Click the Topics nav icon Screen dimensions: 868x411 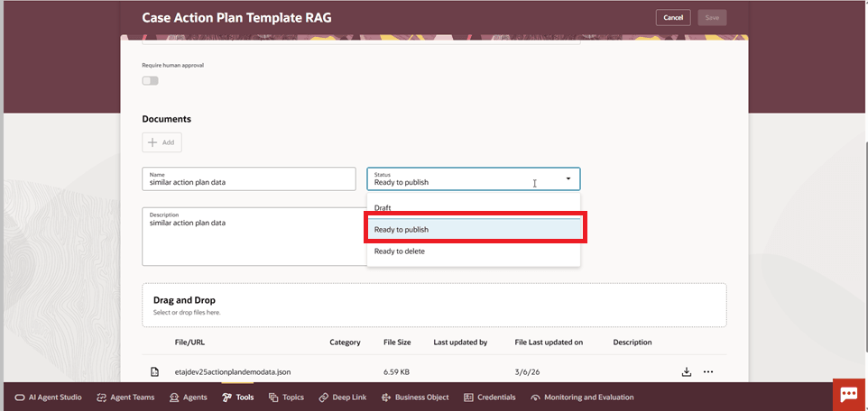(273, 397)
